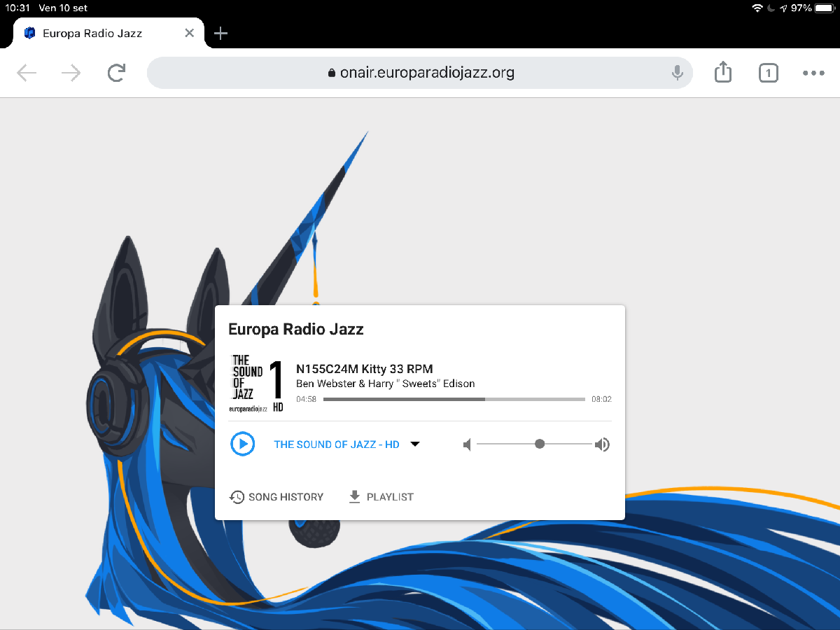Open the station dropdown arrow
The image size is (840, 630).
coord(414,444)
